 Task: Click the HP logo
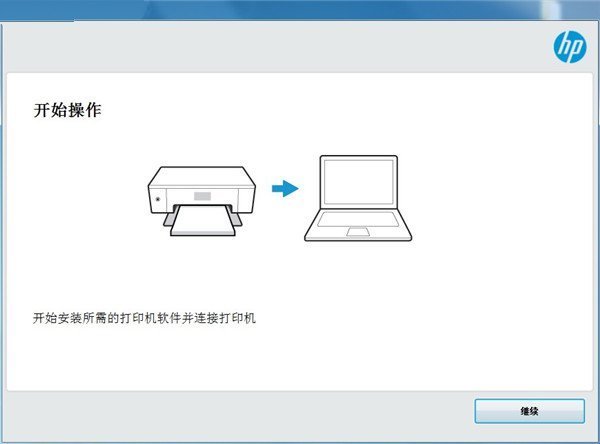pyautogui.click(x=569, y=47)
